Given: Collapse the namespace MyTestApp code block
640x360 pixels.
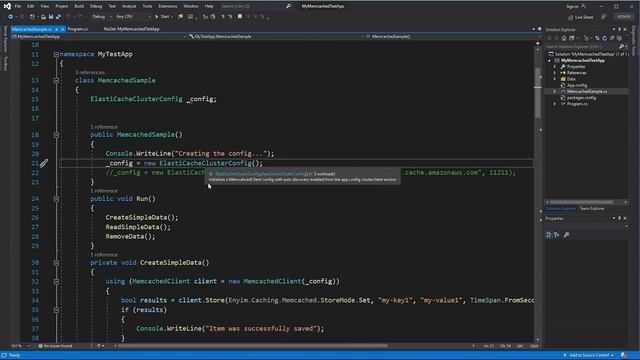Looking at the screenshot, I should coord(56,54).
